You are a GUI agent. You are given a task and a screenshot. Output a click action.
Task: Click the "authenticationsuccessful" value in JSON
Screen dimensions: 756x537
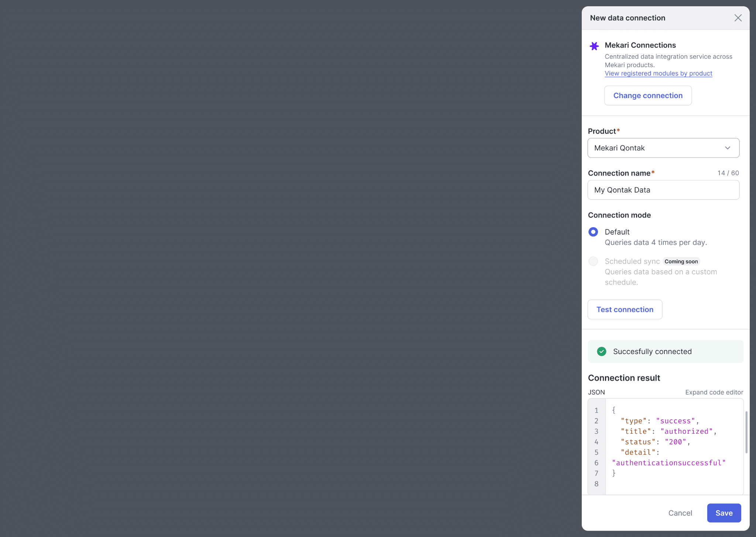(x=669, y=463)
